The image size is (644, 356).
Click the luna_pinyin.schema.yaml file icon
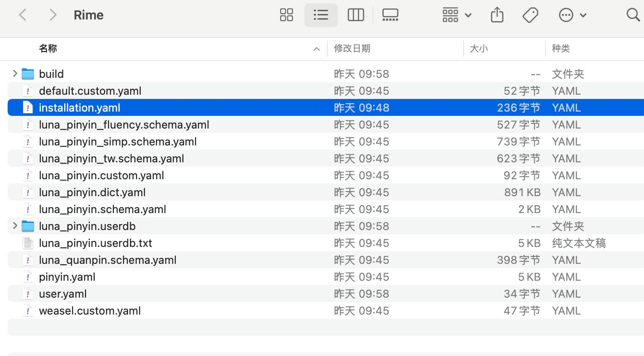point(28,209)
